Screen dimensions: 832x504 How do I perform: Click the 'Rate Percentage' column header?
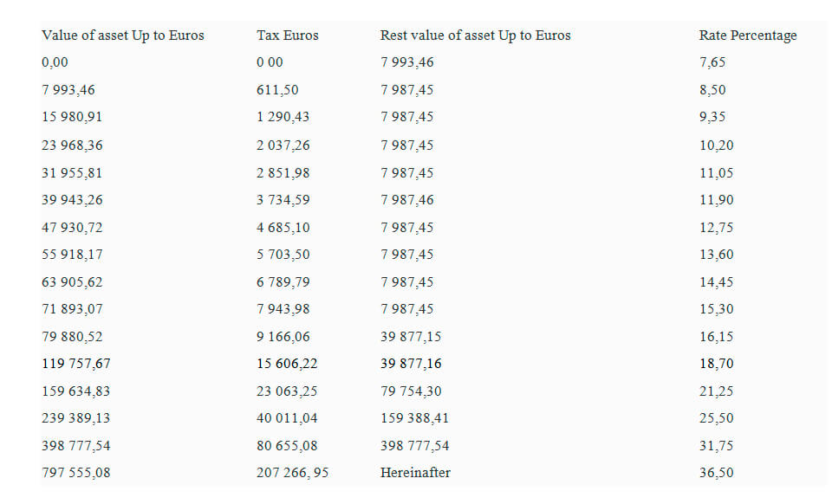click(x=747, y=36)
